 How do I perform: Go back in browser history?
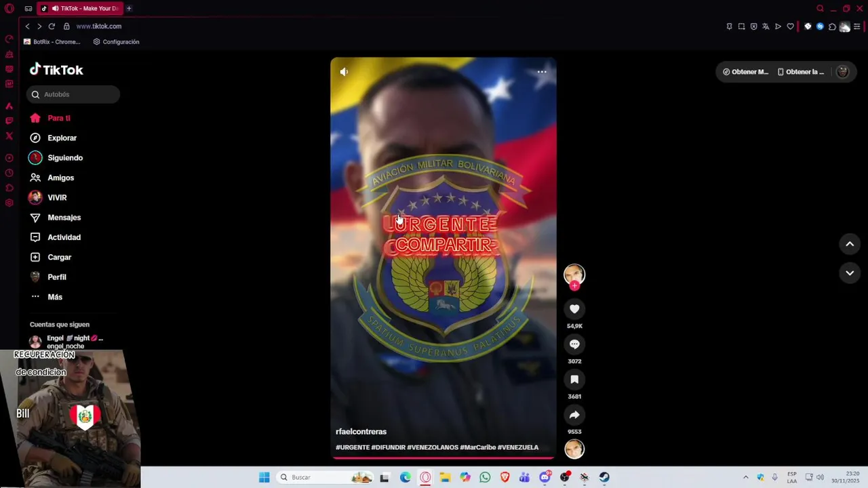(x=27, y=26)
